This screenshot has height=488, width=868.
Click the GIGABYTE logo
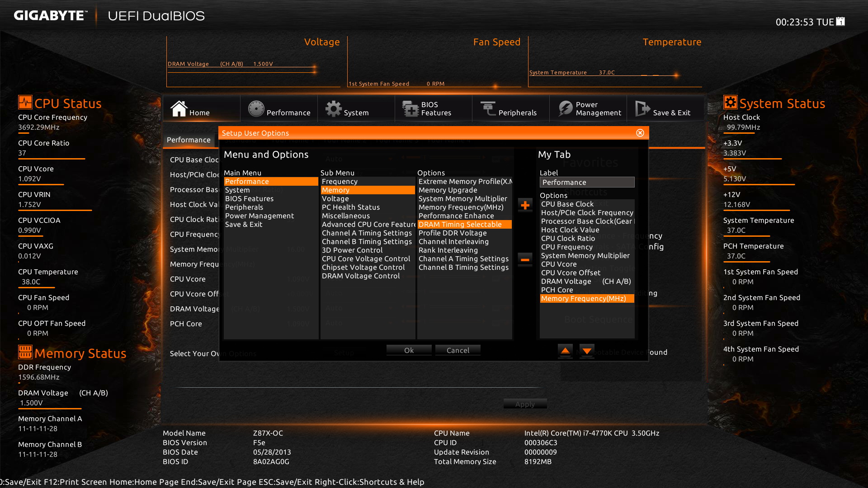point(50,16)
